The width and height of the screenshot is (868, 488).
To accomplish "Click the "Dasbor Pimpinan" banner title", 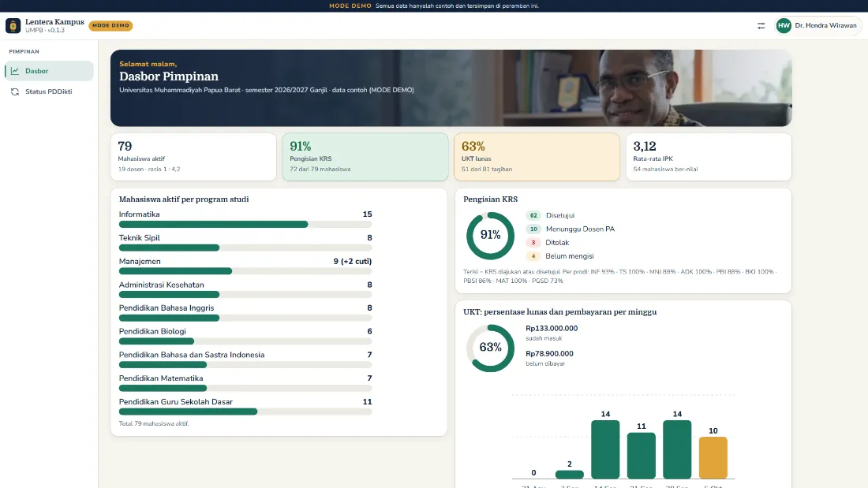I will pos(169,76).
